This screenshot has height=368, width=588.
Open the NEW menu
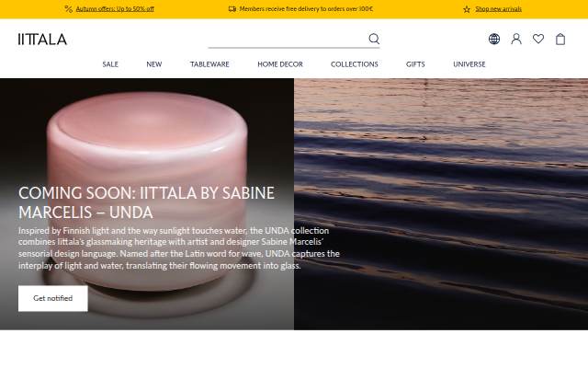(154, 64)
